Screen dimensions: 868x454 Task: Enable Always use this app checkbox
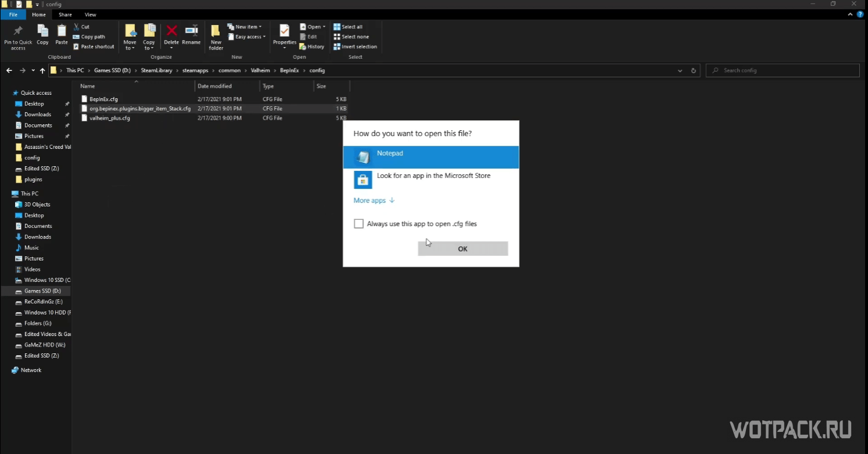(x=359, y=224)
